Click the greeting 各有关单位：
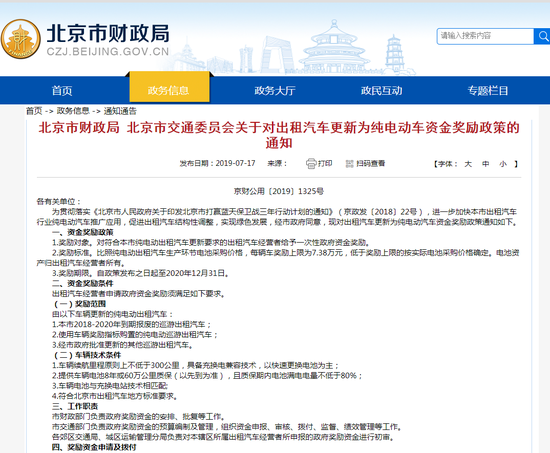Screen dimensions: 550x453 click(59, 202)
